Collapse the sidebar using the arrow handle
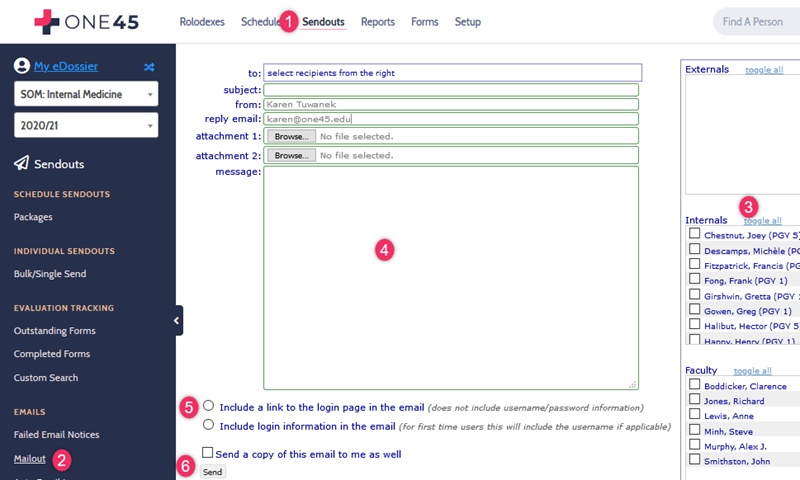This screenshot has height=480, width=800. tap(176, 320)
